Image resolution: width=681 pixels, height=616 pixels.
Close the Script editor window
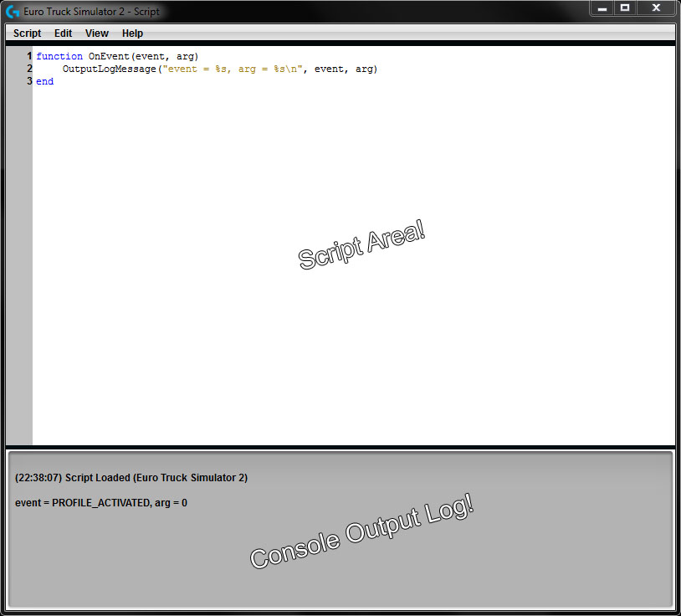click(x=656, y=8)
